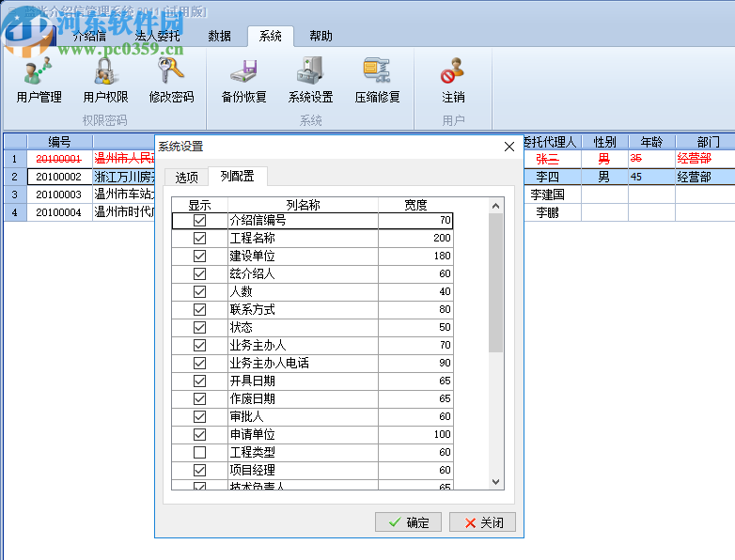Toggle the 建设单位 display checkbox
Viewport: 735px width, 560px height.
click(199, 256)
